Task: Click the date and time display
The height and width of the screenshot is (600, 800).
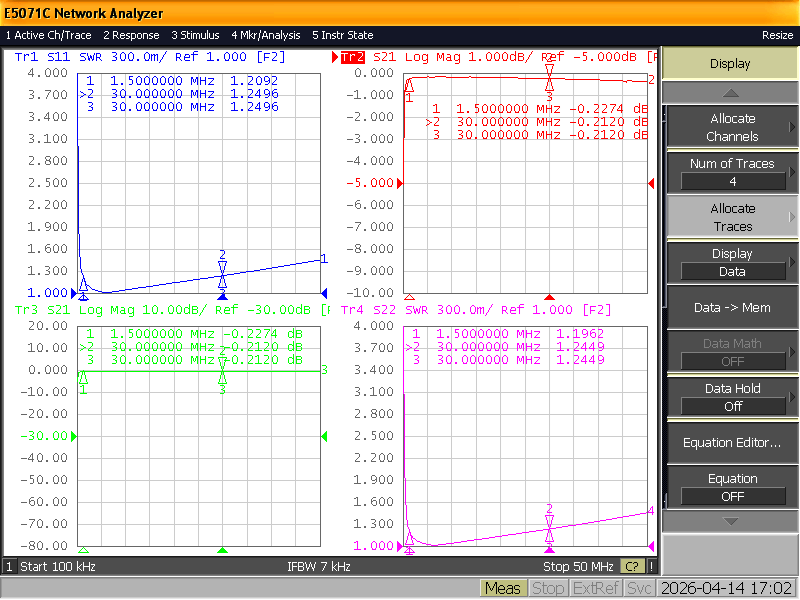Action: pos(727,589)
